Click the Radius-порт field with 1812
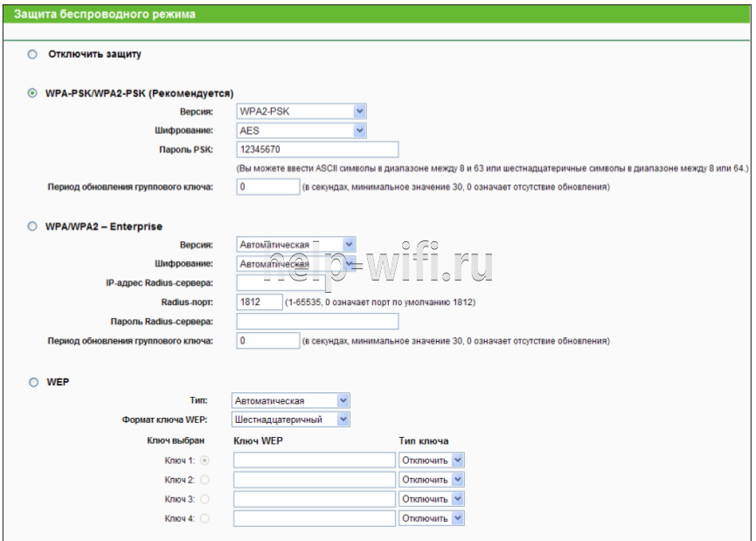 click(258, 302)
